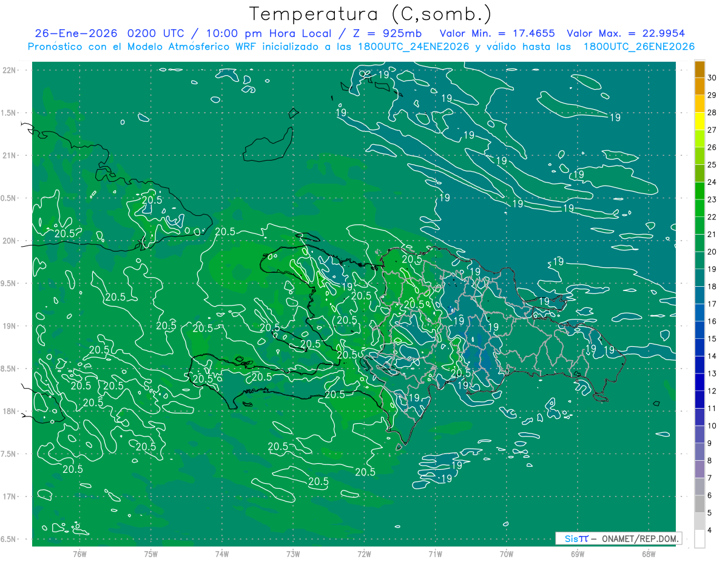728x562 pixels.
Task: Click the 72W longitude axis label
Action: (364, 554)
